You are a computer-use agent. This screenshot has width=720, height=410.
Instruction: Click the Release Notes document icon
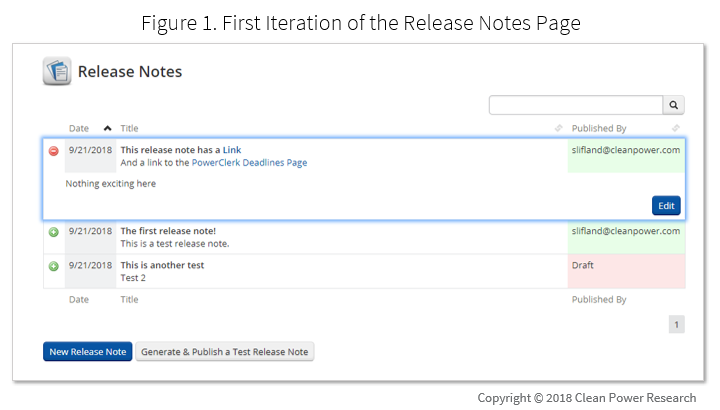57,71
